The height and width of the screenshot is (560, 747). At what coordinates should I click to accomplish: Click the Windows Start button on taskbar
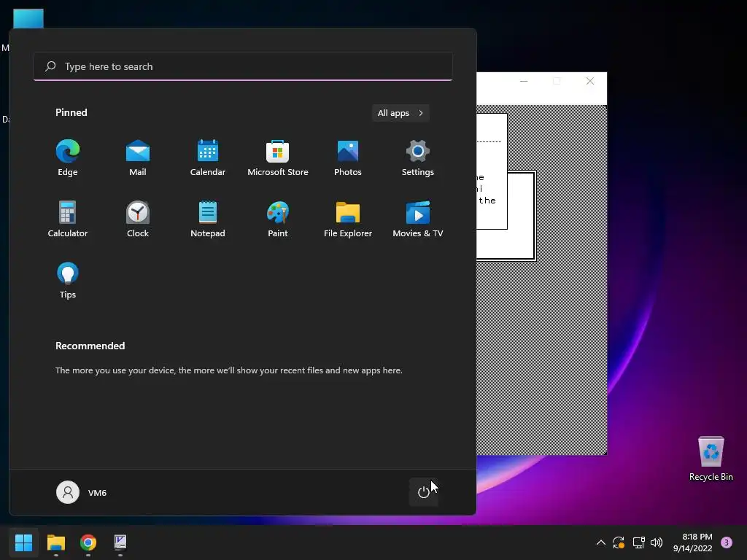pos(23,542)
